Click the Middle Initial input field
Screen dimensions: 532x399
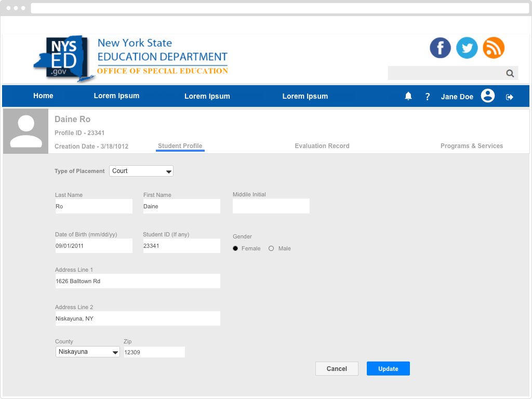271,206
